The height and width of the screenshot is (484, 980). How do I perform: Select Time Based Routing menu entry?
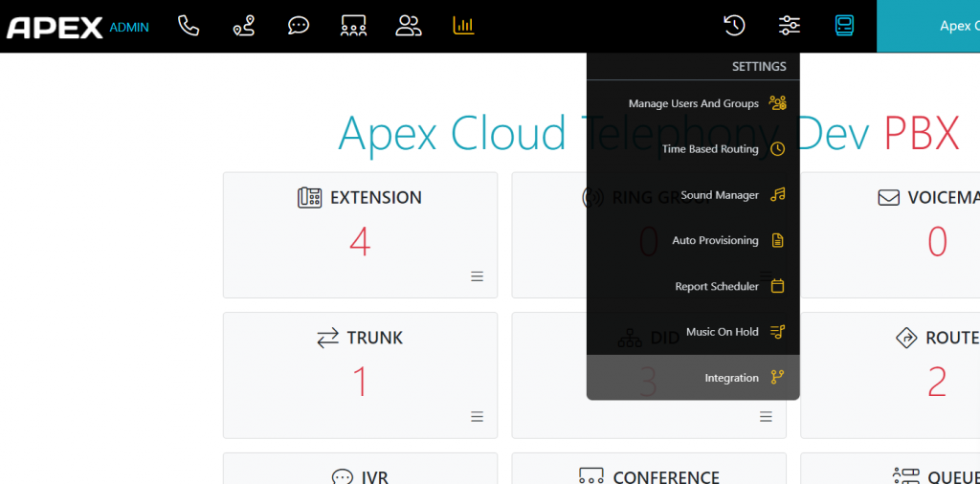(x=693, y=148)
